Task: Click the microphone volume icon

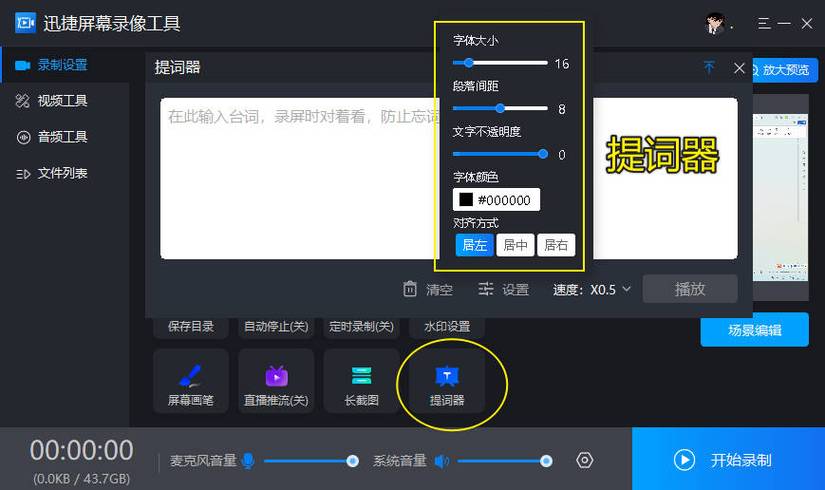Action: (x=248, y=461)
